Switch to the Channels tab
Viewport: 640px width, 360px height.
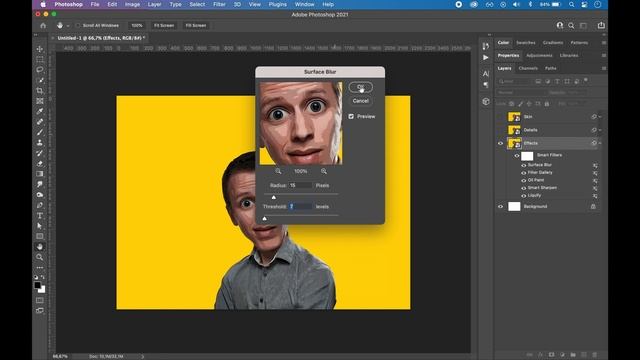[x=528, y=69]
